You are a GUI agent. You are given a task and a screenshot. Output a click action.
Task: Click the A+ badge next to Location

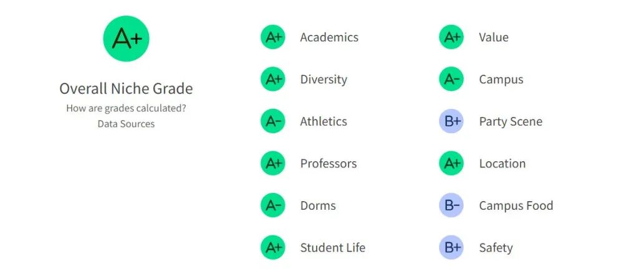[x=451, y=163]
